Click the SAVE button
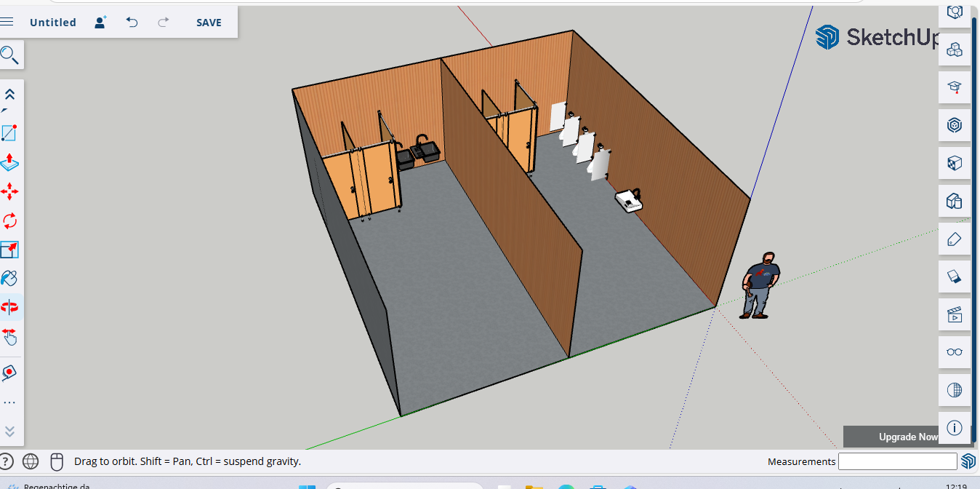980x489 pixels. pyautogui.click(x=209, y=23)
